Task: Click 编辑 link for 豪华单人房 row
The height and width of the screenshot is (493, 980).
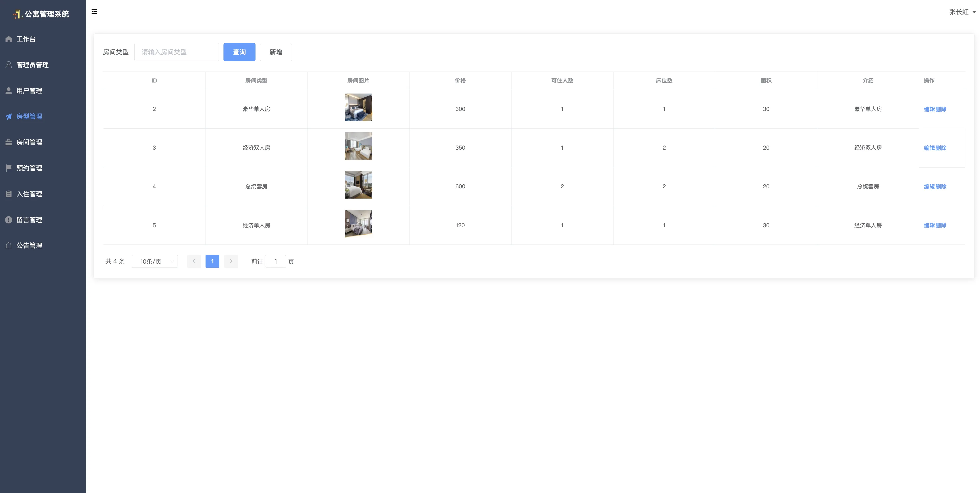Action: pos(929,109)
